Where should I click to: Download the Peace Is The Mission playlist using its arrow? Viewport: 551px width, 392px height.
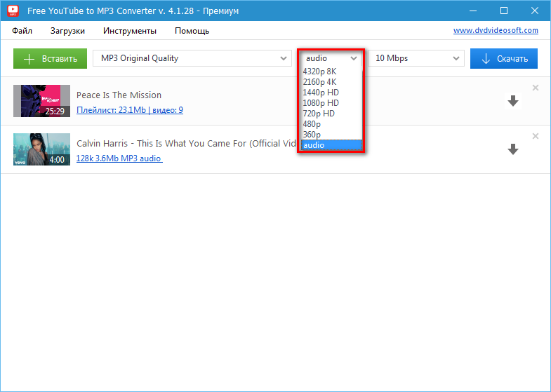coord(513,101)
